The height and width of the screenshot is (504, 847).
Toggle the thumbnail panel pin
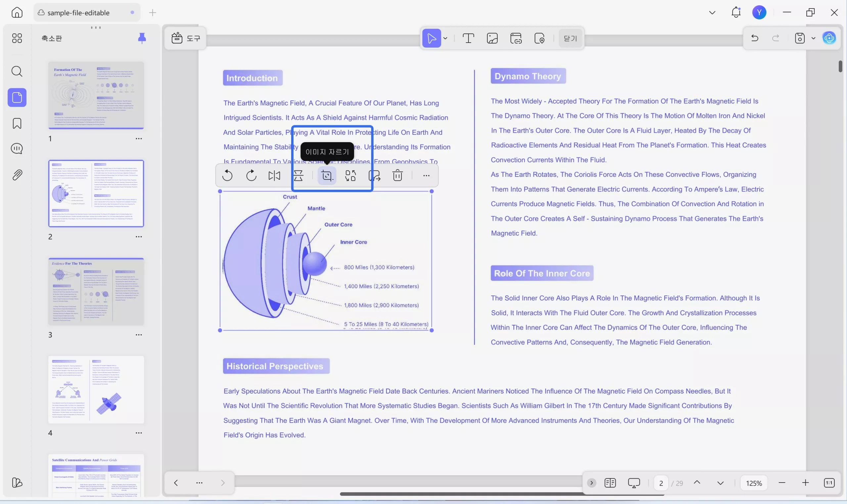[142, 38]
